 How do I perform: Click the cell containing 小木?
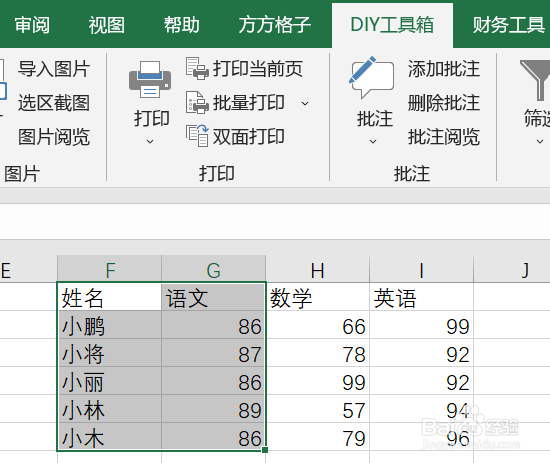point(109,437)
